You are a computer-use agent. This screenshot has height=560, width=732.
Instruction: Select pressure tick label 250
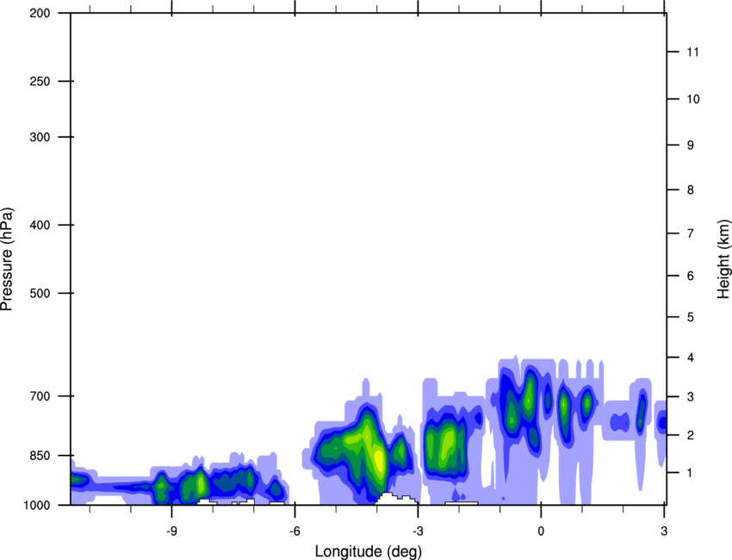pyautogui.click(x=40, y=81)
